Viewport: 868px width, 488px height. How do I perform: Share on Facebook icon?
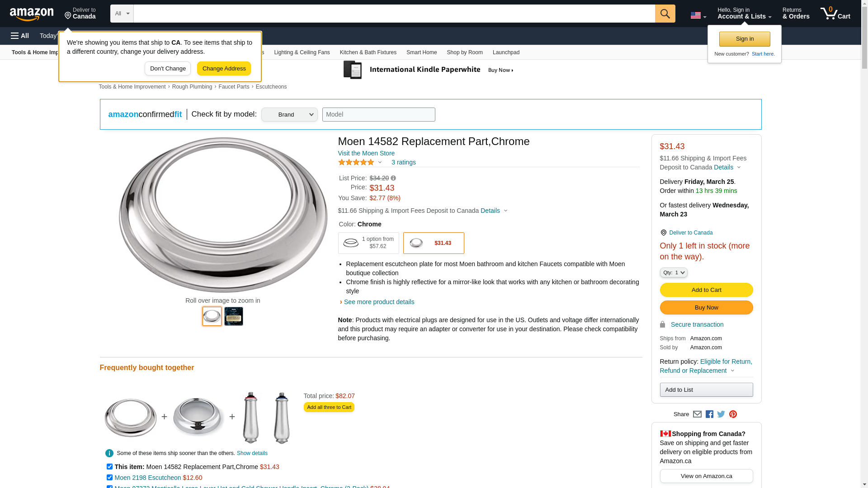pos(709,414)
